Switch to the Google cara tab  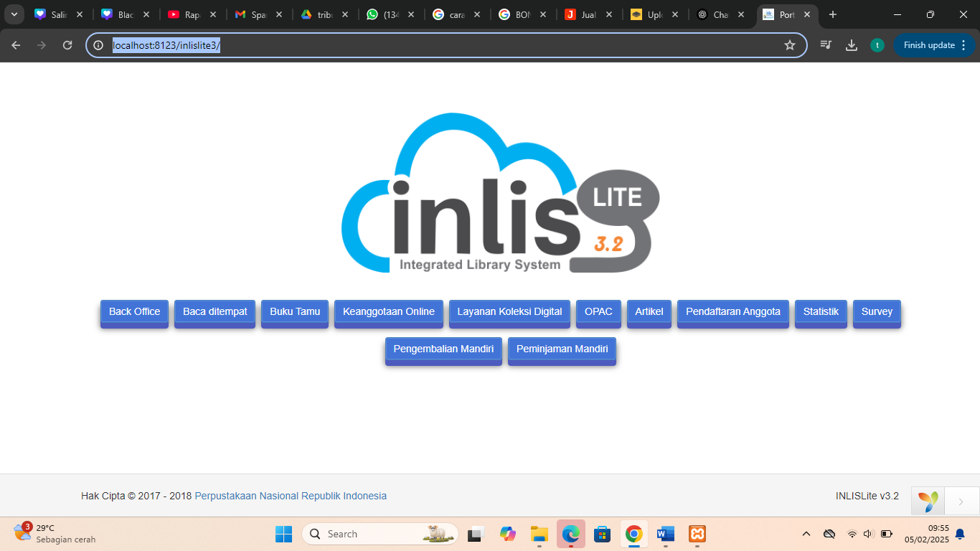(x=458, y=14)
